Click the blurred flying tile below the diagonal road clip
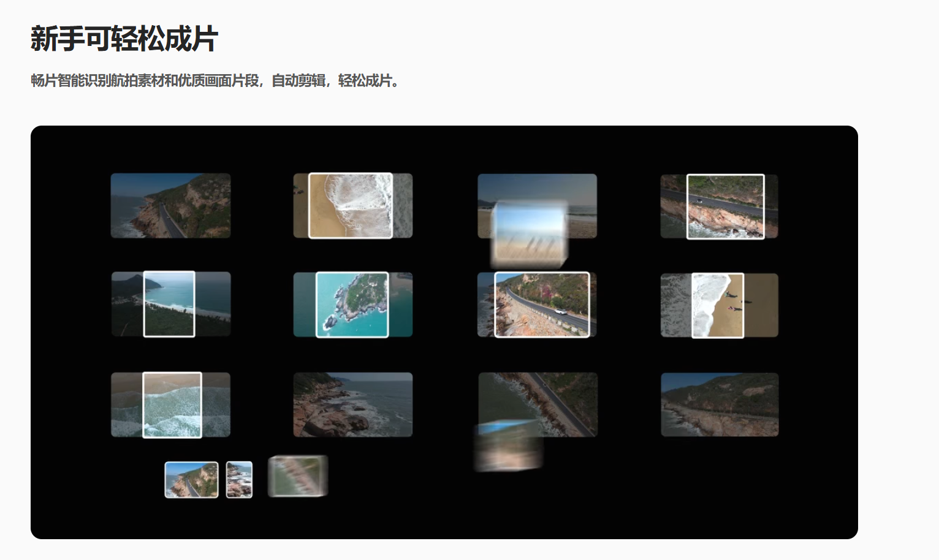The height and width of the screenshot is (560, 939). (x=508, y=446)
